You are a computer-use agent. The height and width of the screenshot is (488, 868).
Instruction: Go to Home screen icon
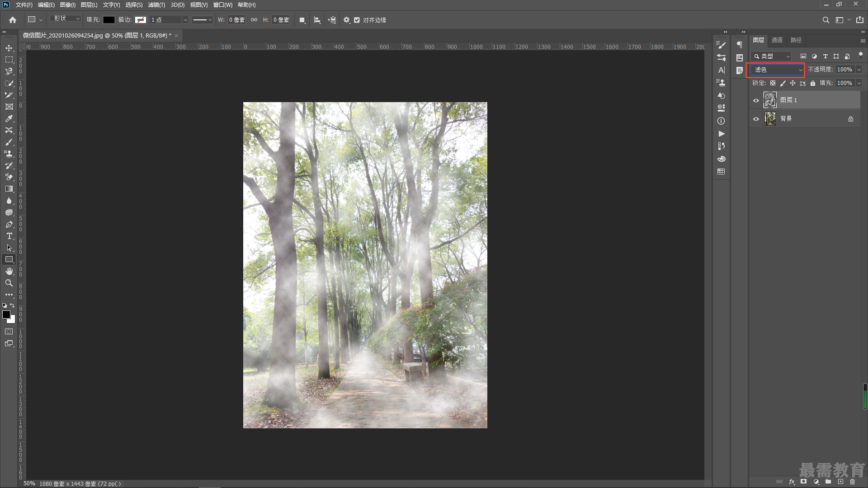[13, 20]
